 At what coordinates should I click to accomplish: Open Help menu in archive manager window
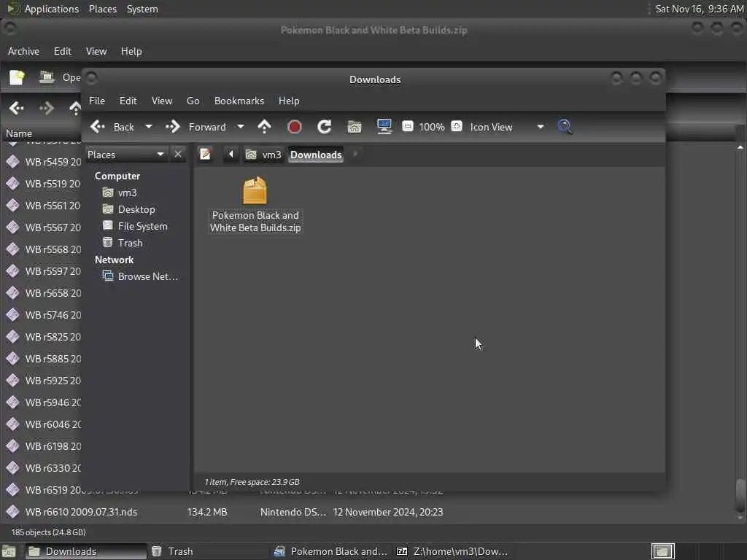[x=131, y=51]
